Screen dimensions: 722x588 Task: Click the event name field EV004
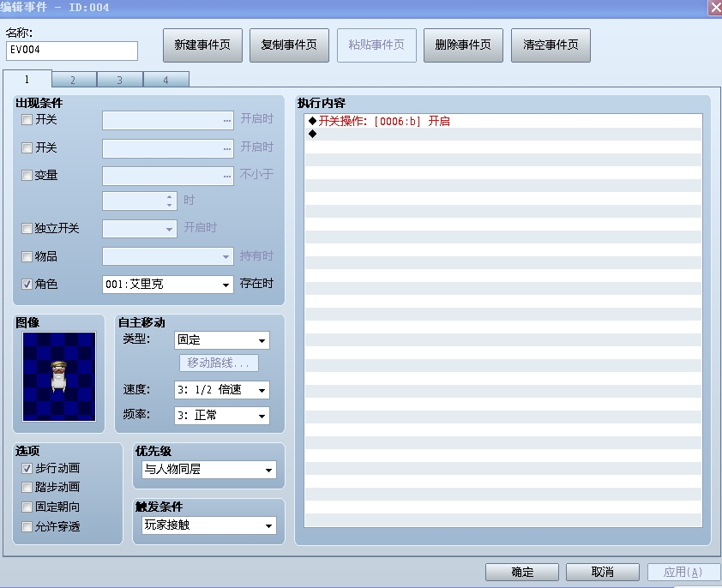72,51
